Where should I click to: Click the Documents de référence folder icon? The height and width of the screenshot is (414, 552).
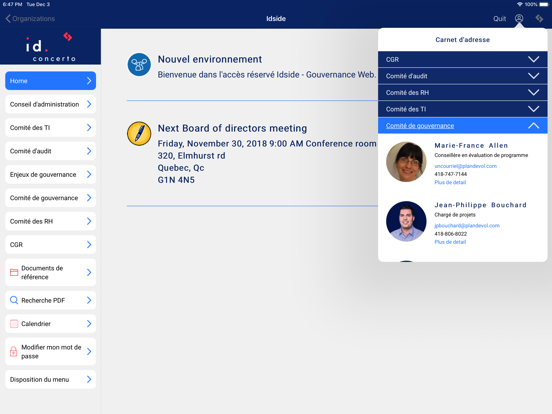pyautogui.click(x=14, y=272)
